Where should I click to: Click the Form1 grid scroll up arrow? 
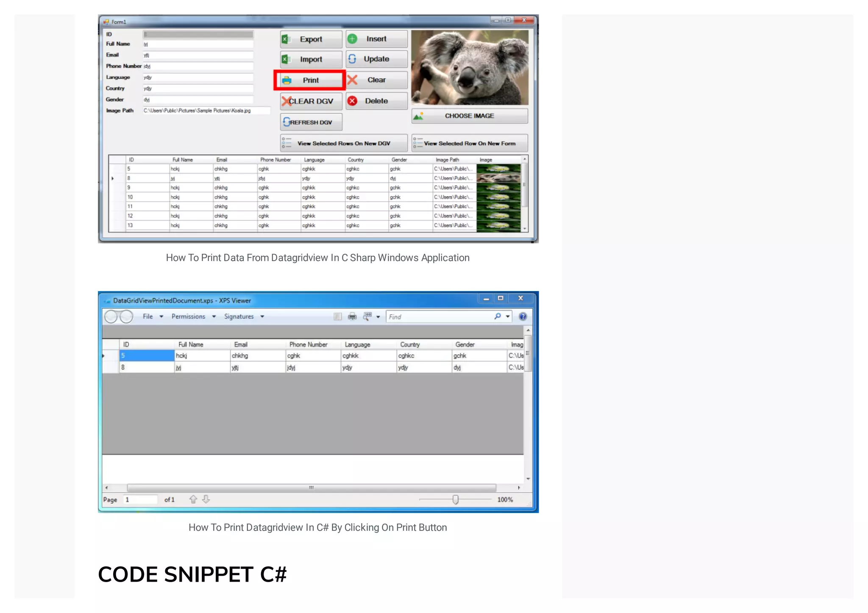tap(525, 159)
